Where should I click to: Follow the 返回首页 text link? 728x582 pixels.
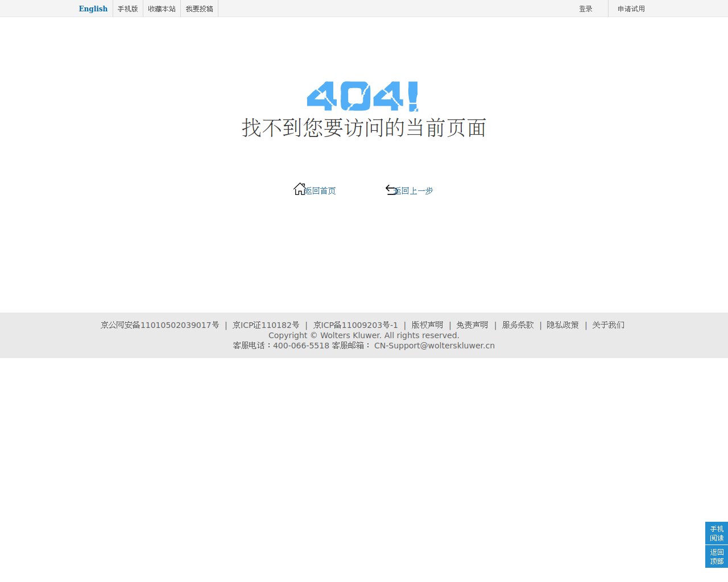click(x=320, y=191)
